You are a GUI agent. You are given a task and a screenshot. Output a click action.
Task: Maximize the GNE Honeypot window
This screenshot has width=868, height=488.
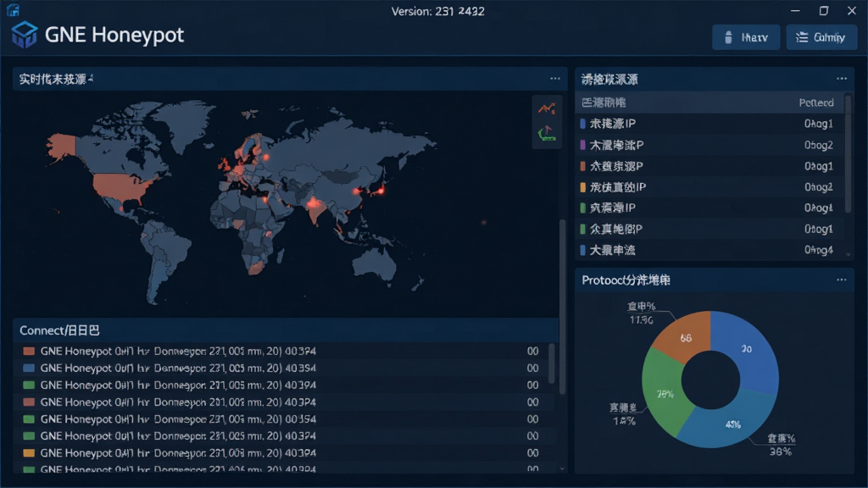point(824,10)
